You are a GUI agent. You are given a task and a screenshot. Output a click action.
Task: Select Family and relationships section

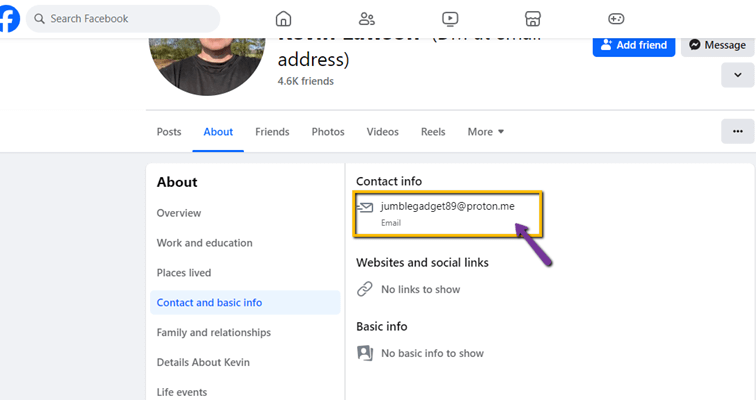point(213,333)
